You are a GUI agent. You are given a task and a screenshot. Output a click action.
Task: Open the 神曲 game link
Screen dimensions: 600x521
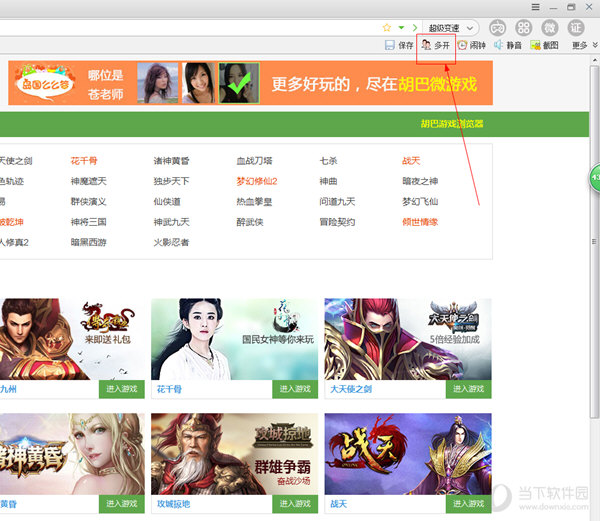point(328,181)
